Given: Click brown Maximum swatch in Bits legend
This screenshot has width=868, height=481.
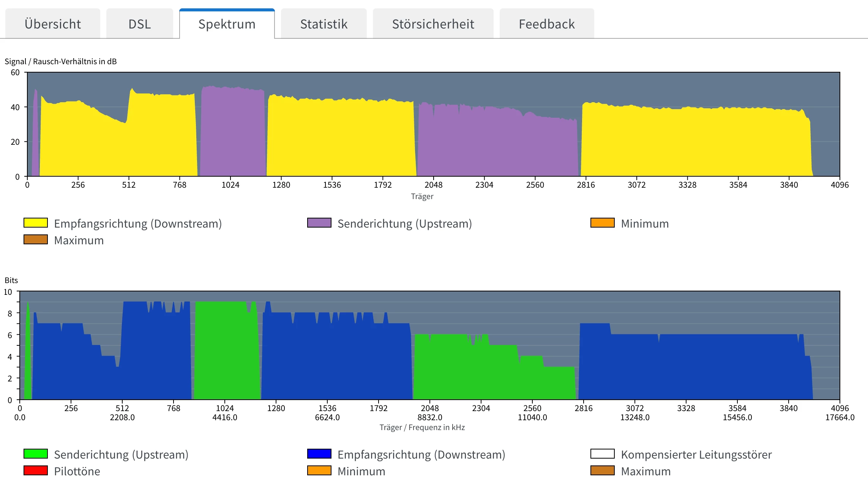Looking at the screenshot, I should (603, 470).
